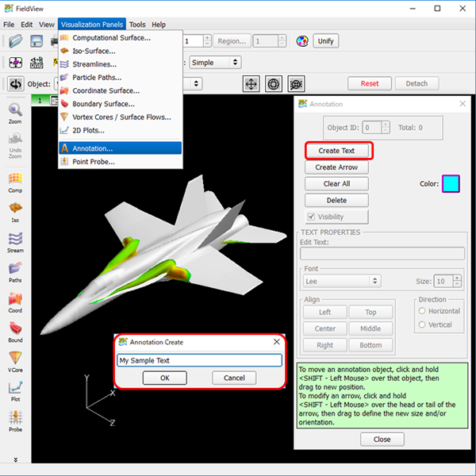The height and width of the screenshot is (476, 476).
Task: Toggle the Visibility checkbox
Action: 312,217
